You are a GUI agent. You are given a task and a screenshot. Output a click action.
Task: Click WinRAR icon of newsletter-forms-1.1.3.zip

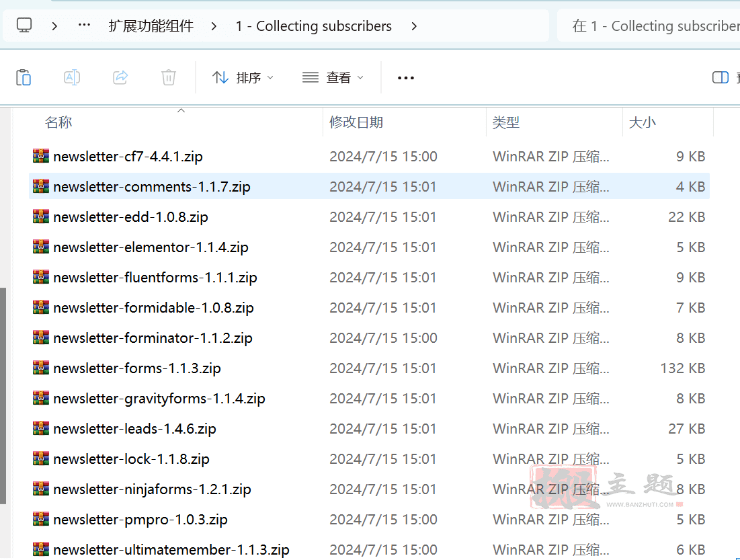point(41,367)
